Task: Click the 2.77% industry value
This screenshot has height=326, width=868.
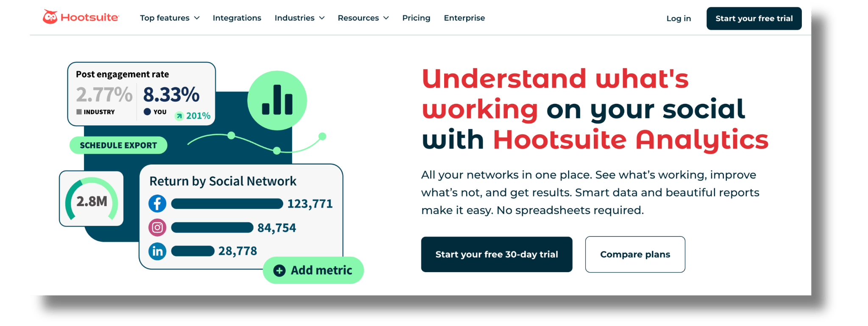Action: (104, 95)
